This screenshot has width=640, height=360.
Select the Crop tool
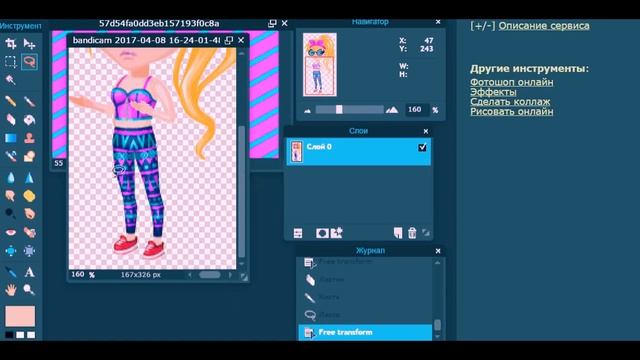point(11,44)
